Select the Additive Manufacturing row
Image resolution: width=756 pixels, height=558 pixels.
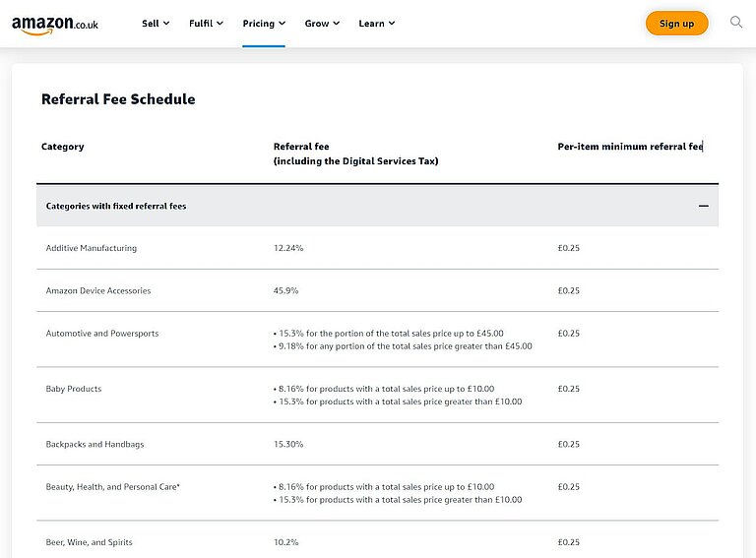(92, 248)
